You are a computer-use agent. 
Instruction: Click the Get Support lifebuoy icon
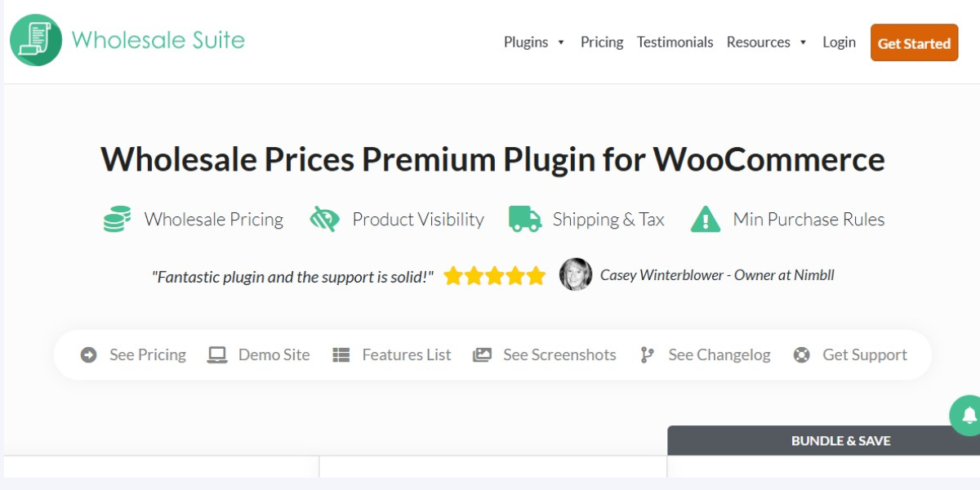click(x=802, y=355)
